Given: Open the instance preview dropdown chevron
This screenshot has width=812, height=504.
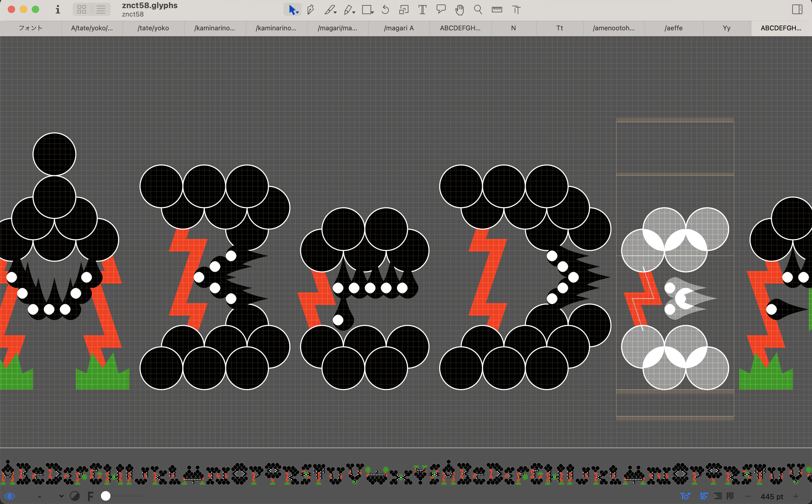Looking at the screenshot, I should pos(61,496).
